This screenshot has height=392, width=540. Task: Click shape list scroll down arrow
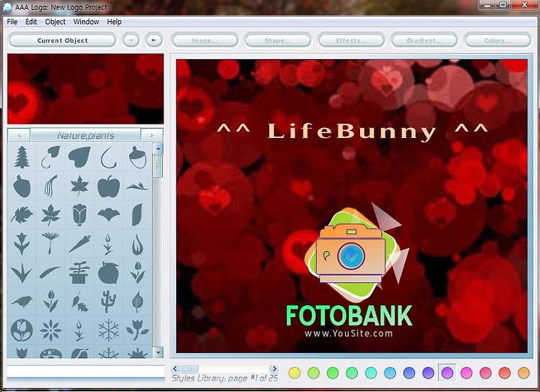pos(158,352)
